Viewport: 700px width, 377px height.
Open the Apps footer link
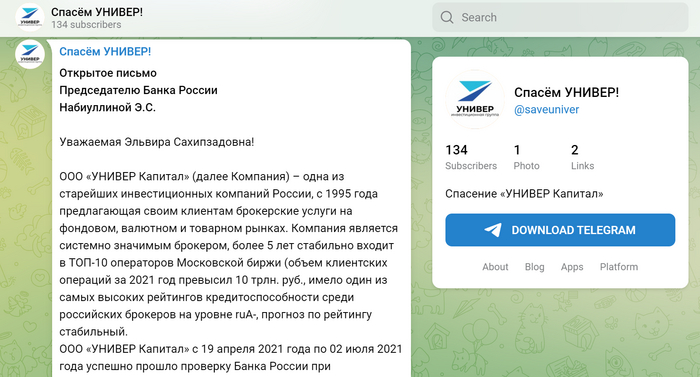click(572, 267)
